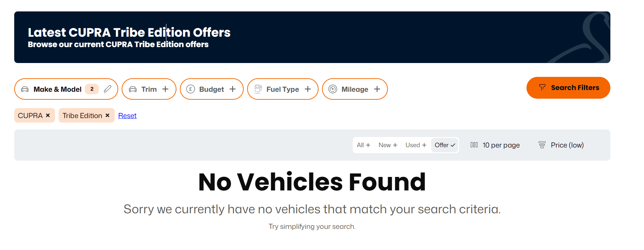Image resolution: width=644 pixels, height=250 pixels.
Task: Toggle the Used vehicles filter
Action: point(416,145)
